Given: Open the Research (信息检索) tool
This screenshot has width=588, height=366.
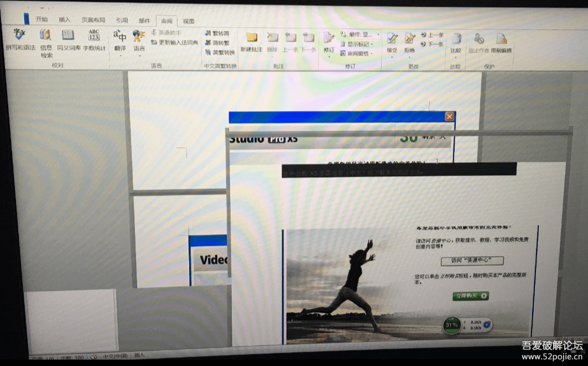Looking at the screenshot, I should 46,43.
